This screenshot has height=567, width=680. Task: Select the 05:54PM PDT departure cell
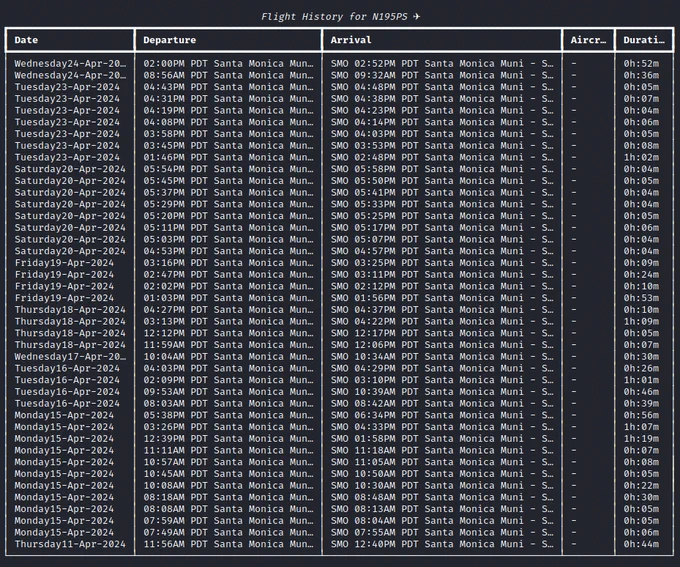click(x=228, y=169)
